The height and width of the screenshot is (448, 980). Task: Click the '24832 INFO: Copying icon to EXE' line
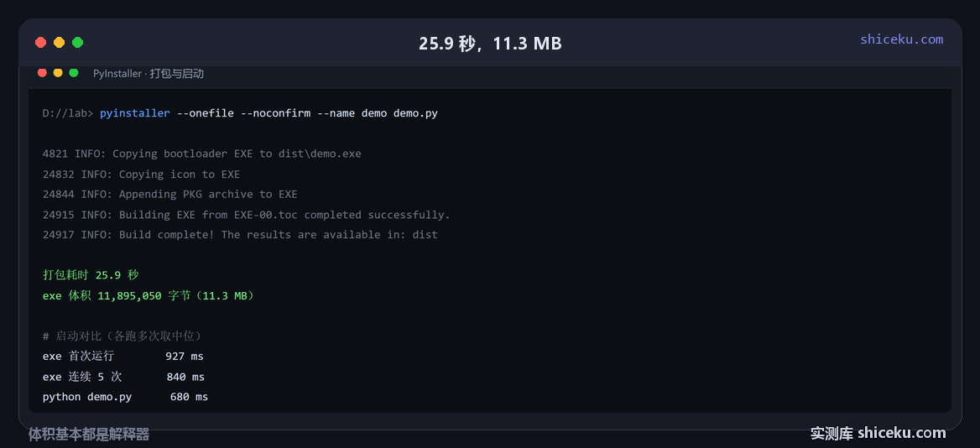(141, 175)
